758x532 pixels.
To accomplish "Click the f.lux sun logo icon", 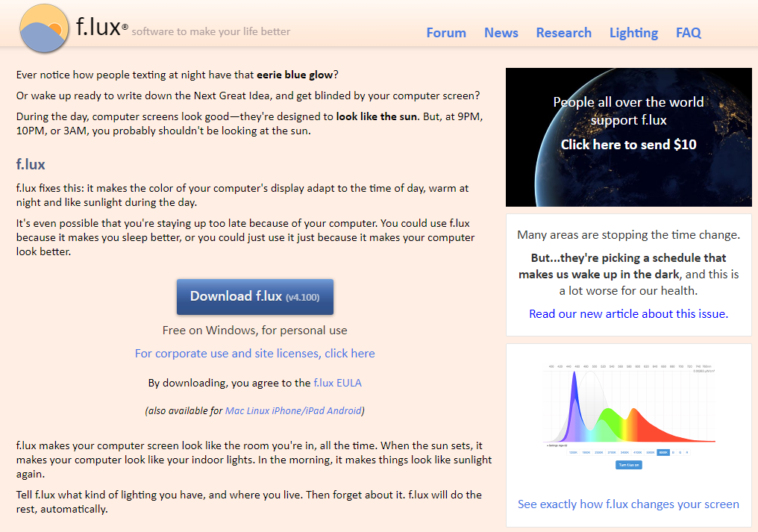I will [x=43, y=28].
